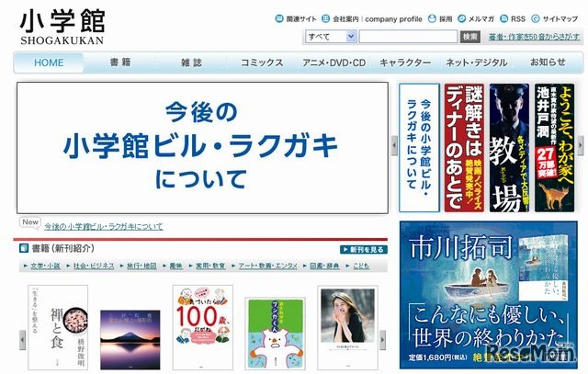
Task: Open the 文学・小説 category link
Action: point(45,266)
